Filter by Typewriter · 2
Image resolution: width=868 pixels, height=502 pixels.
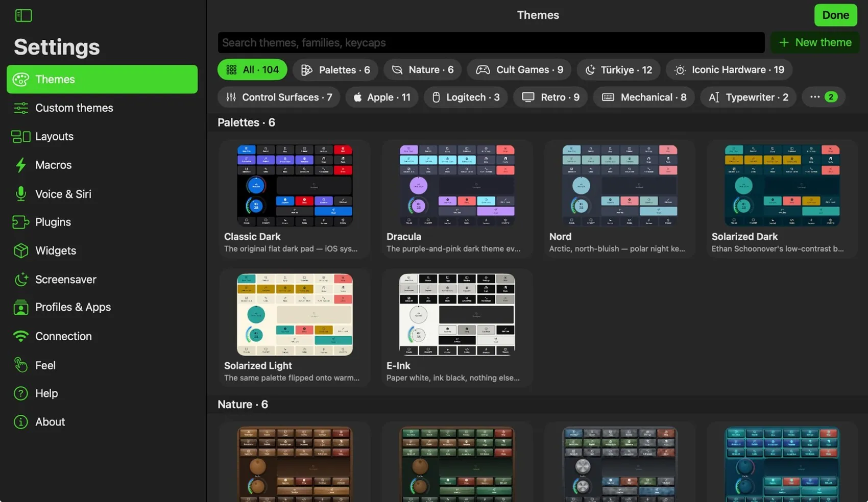(749, 97)
